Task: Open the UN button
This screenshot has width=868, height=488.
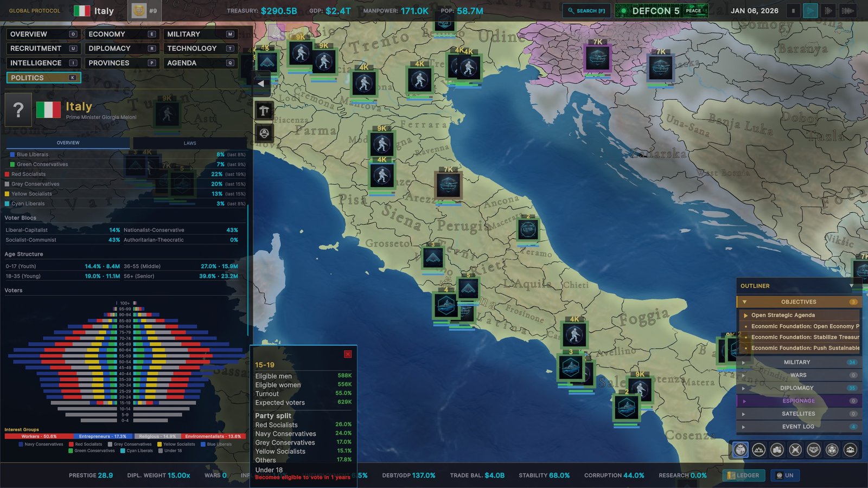Action: pos(785,476)
